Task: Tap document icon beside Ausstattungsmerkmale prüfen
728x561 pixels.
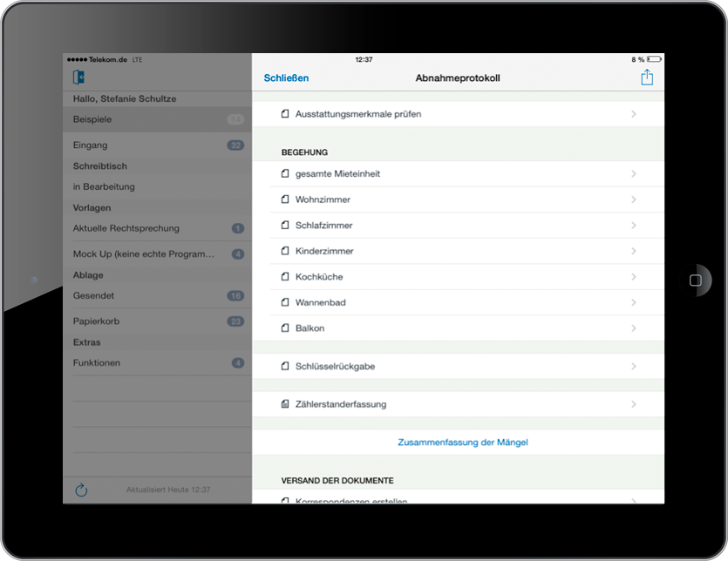Action: tap(285, 114)
